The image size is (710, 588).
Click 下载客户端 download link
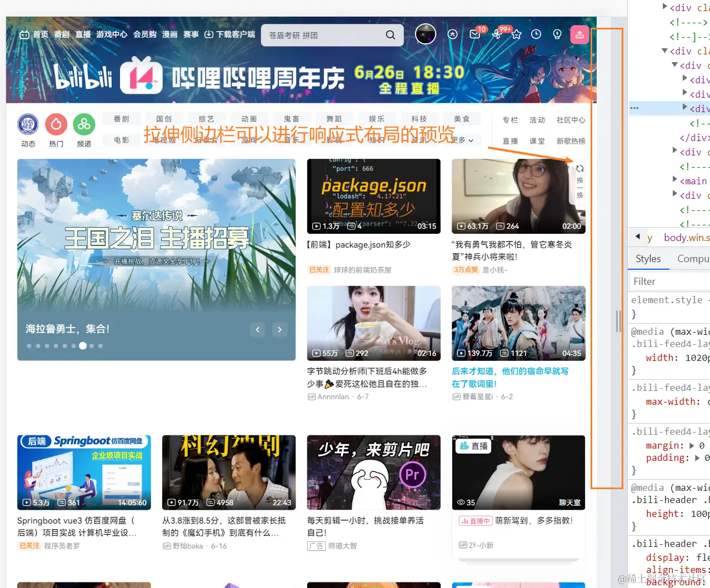coord(230,34)
